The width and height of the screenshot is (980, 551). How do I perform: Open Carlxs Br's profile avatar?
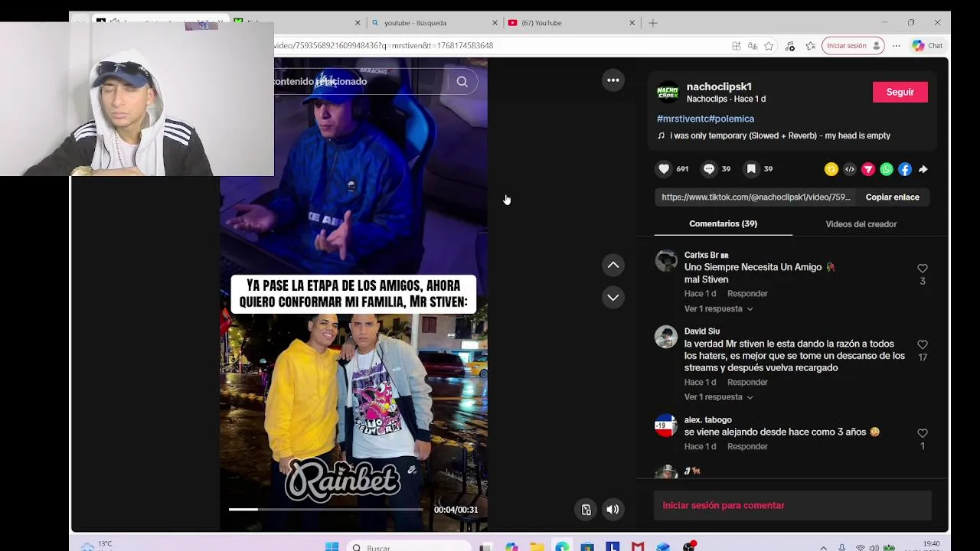click(666, 261)
